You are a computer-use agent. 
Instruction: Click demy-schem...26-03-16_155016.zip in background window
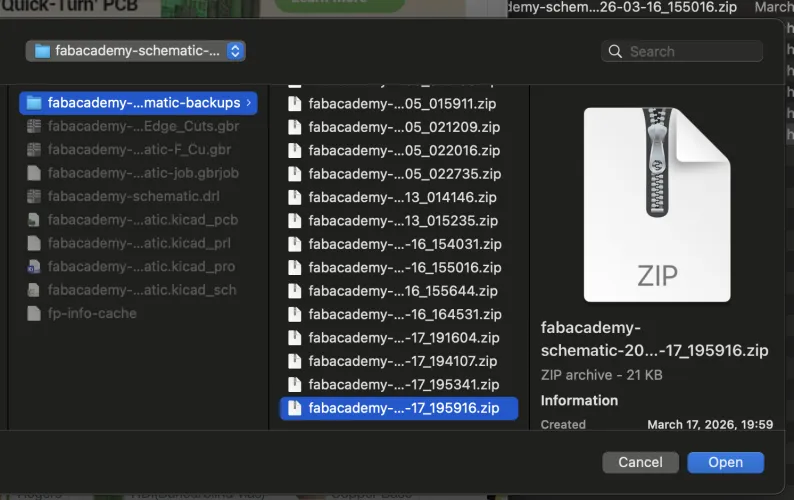(x=622, y=7)
